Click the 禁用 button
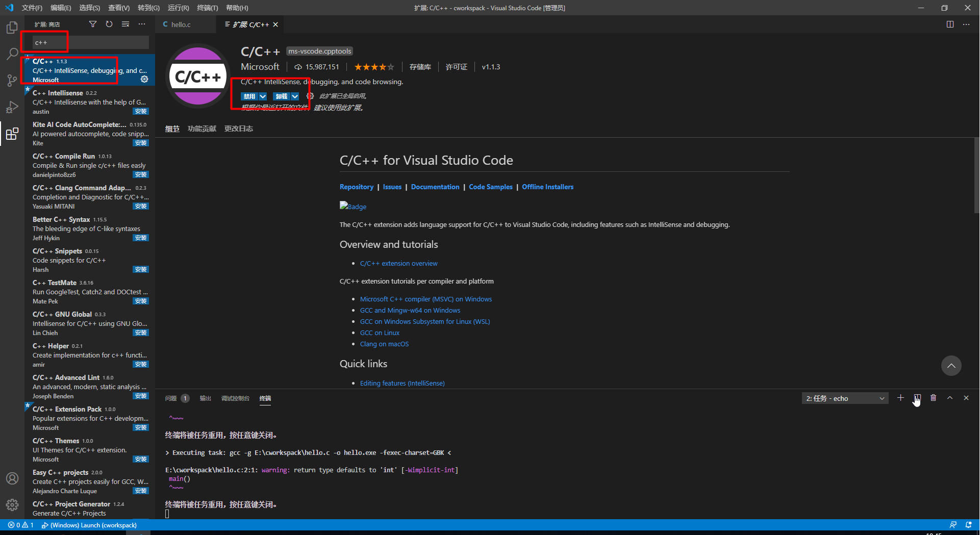This screenshot has height=535, width=980. click(249, 96)
